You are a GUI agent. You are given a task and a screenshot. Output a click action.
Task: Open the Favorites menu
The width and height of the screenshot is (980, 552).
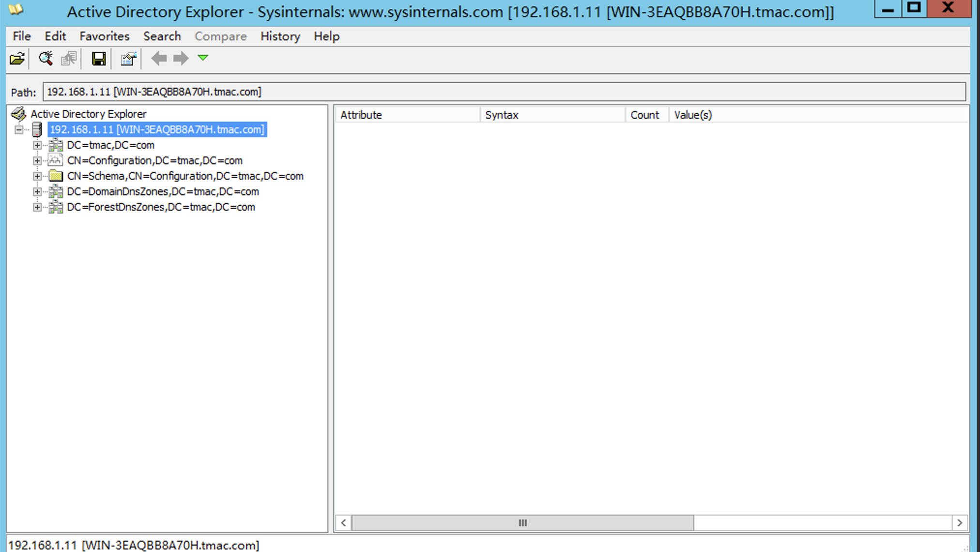[x=104, y=36]
